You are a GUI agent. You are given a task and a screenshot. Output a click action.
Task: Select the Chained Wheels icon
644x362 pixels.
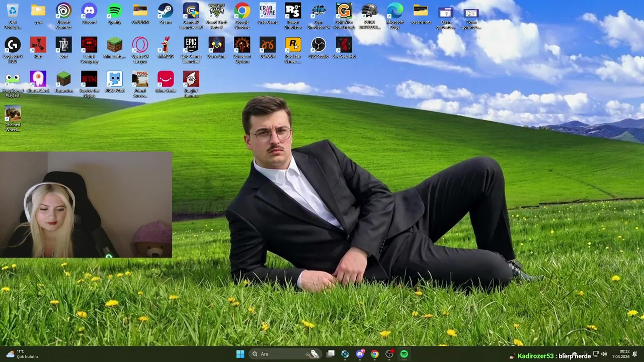click(x=13, y=119)
